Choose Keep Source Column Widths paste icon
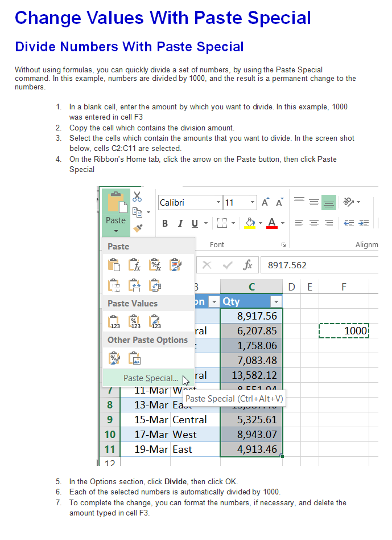Image resolution: width=392 pixels, height=540 pixels. [x=134, y=285]
